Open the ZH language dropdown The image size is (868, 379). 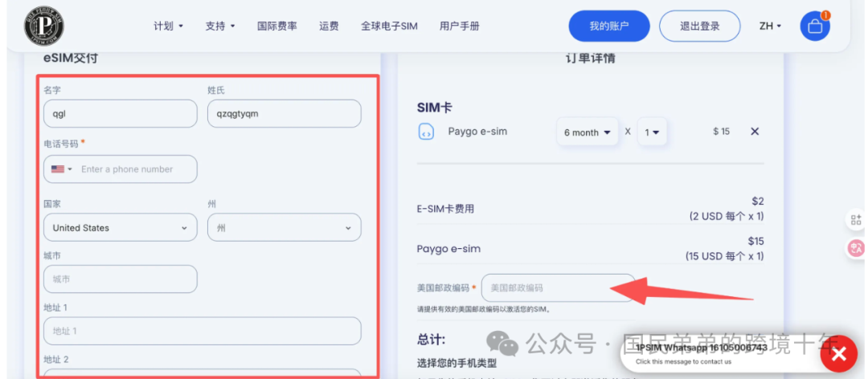click(770, 26)
